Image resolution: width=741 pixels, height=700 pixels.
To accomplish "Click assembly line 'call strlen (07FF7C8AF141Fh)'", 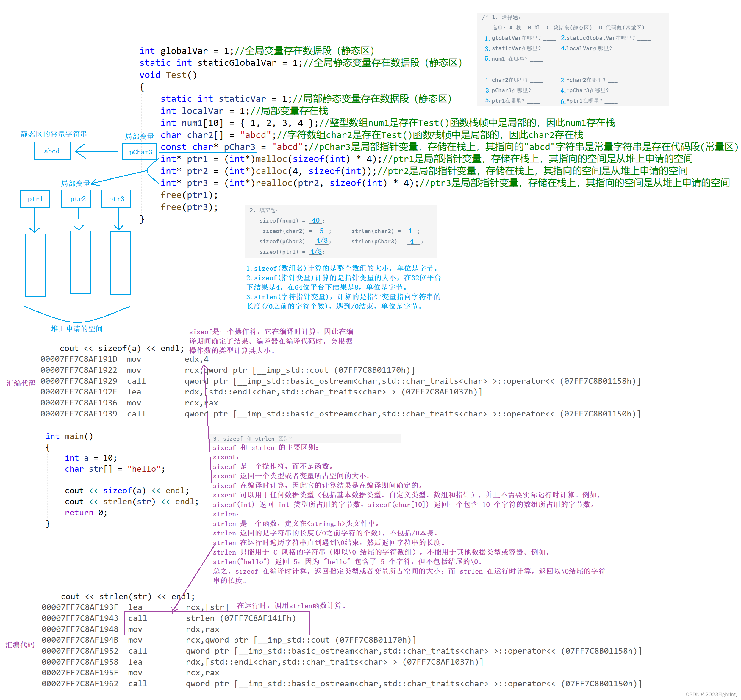I will [x=212, y=618].
